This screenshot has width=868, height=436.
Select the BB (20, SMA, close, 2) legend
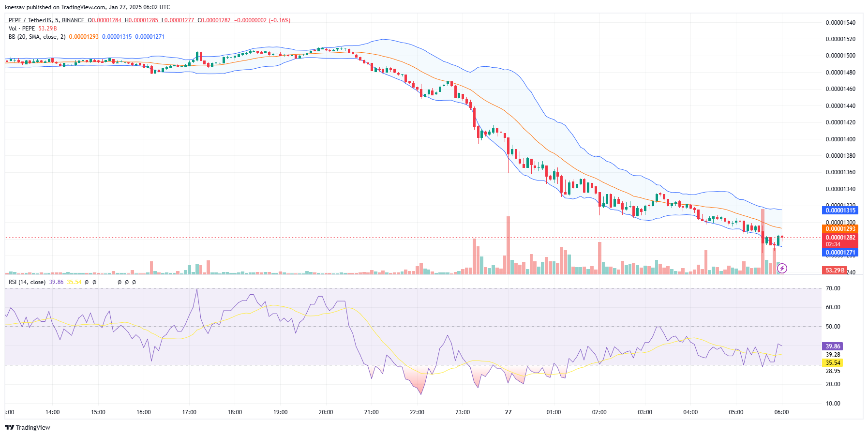pos(37,37)
